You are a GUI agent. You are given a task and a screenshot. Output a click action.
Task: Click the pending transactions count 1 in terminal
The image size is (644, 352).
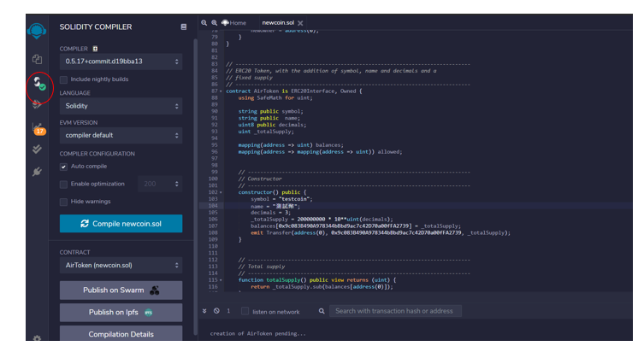(x=228, y=311)
